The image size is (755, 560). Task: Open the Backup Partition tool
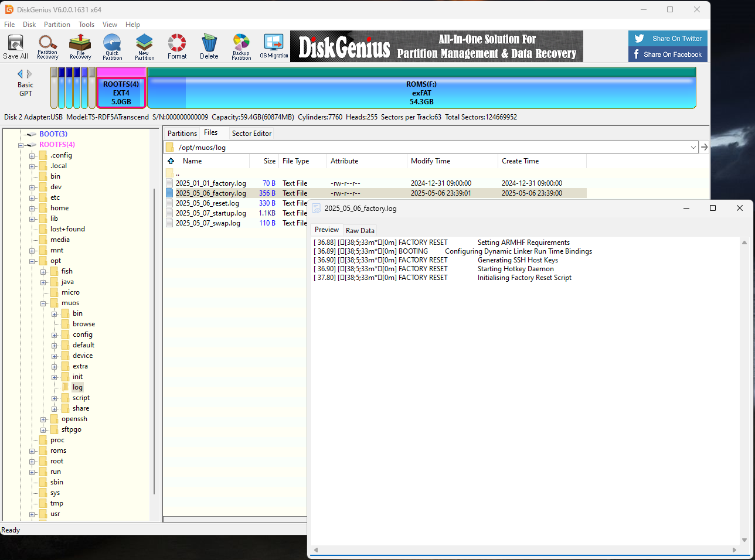(241, 47)
